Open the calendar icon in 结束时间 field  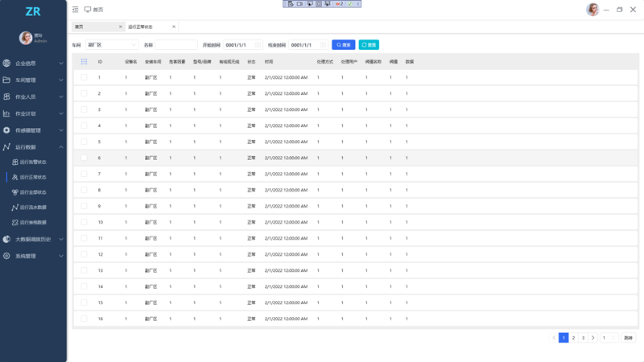click(x=323, y=45)
